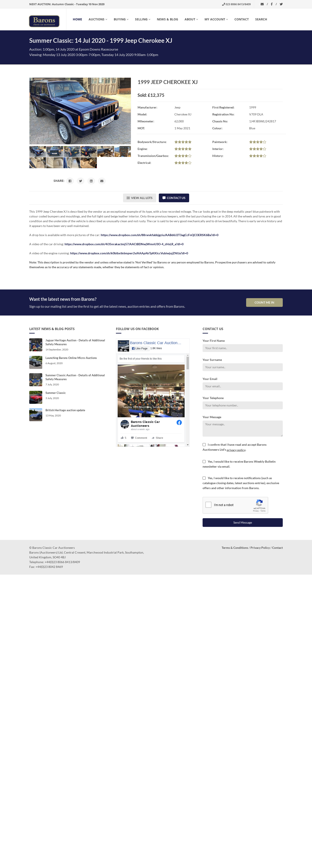Image resolution: width=312 pixels, height=868 pixels.
Task: Click the View All Lots button
Action: pos(139,198)
